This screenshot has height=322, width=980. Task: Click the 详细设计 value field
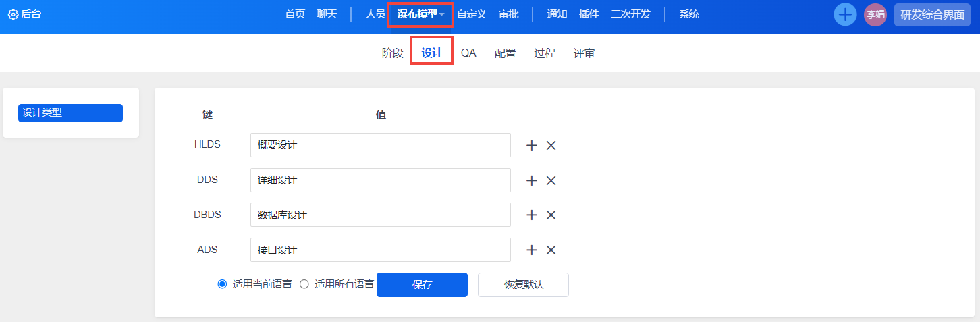381,180
